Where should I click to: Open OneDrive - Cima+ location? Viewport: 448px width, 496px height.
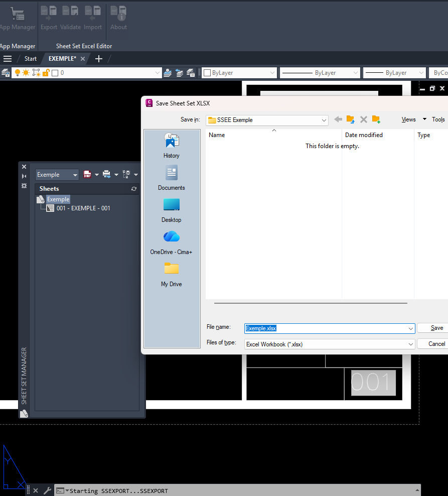pos(172,242)
